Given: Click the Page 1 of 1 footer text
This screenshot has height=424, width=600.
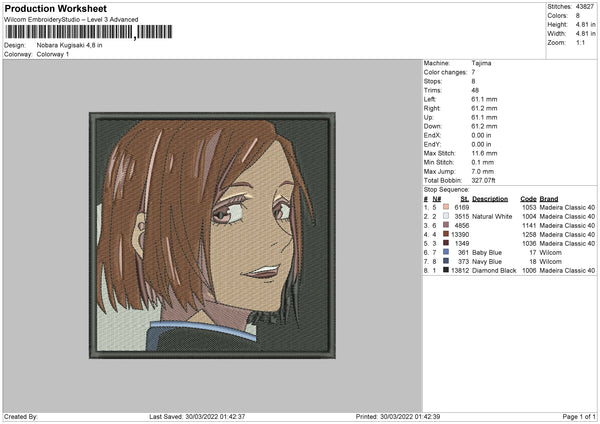Looking at the screenshot, I should click(579, 417).
